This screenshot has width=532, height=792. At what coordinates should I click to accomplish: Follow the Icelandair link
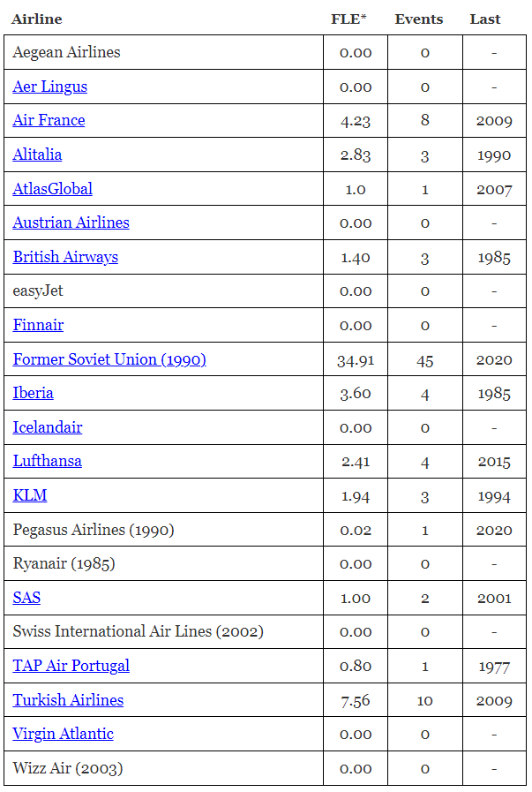coord(47,427)
